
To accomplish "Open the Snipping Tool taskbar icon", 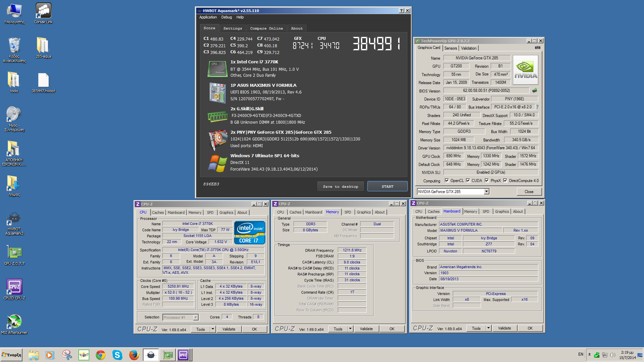I will pos(67,355).
